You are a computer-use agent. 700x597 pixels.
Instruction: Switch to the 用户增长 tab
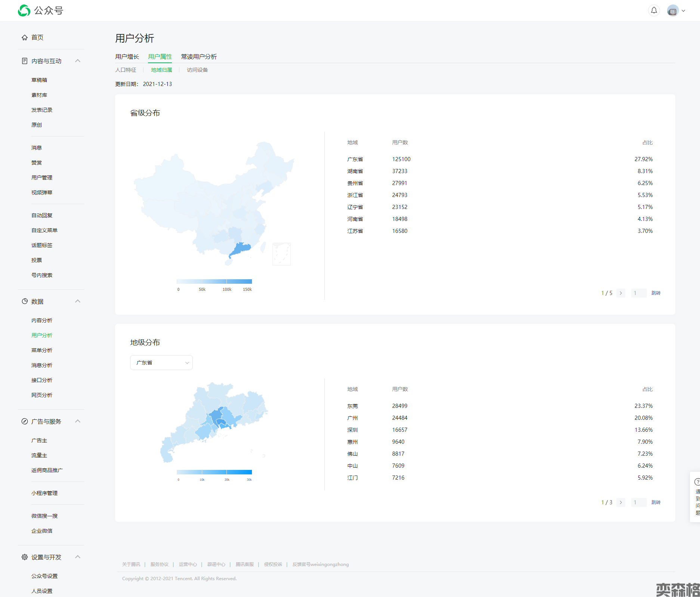coord(127,56)
